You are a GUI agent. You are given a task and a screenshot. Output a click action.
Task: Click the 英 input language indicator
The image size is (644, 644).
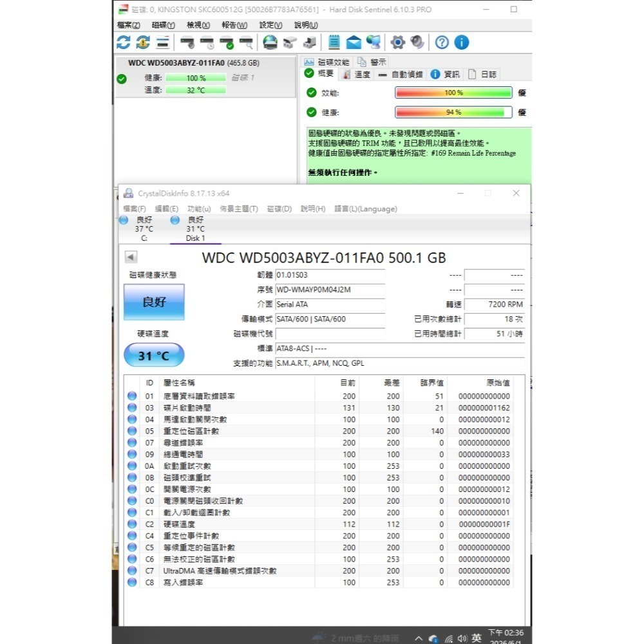(477, 638)
